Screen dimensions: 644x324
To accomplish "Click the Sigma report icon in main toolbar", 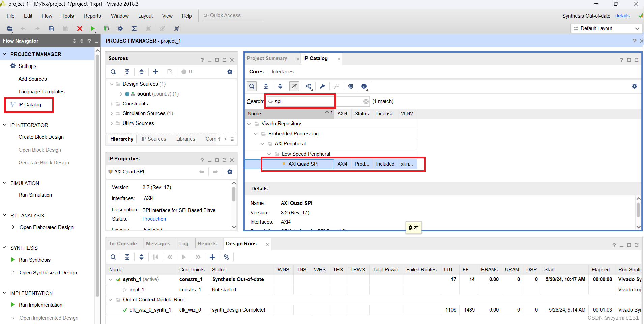I will [x=134, y=29].
